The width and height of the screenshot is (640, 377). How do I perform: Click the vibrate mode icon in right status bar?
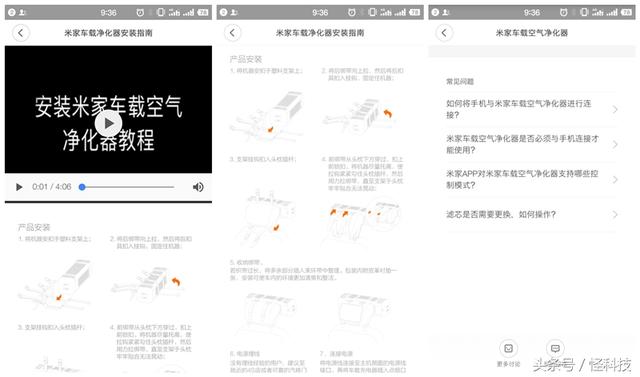tap(584, 13)
